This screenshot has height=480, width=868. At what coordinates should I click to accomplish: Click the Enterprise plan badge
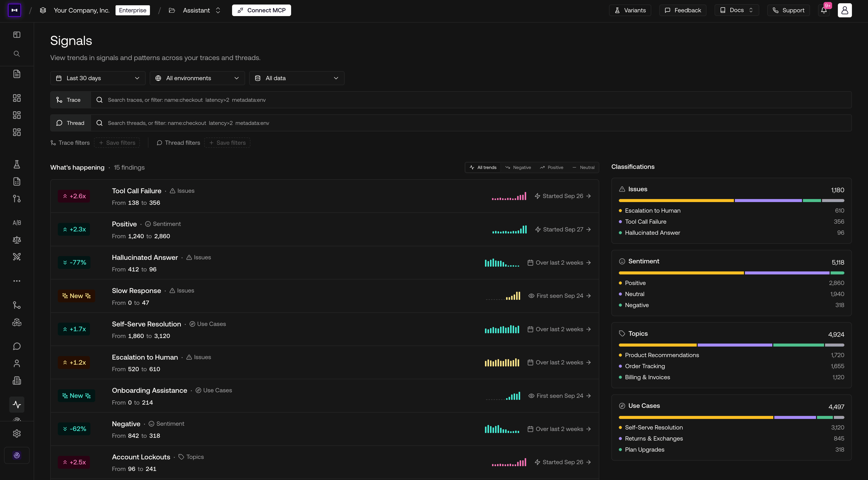(x=132, y=10)
